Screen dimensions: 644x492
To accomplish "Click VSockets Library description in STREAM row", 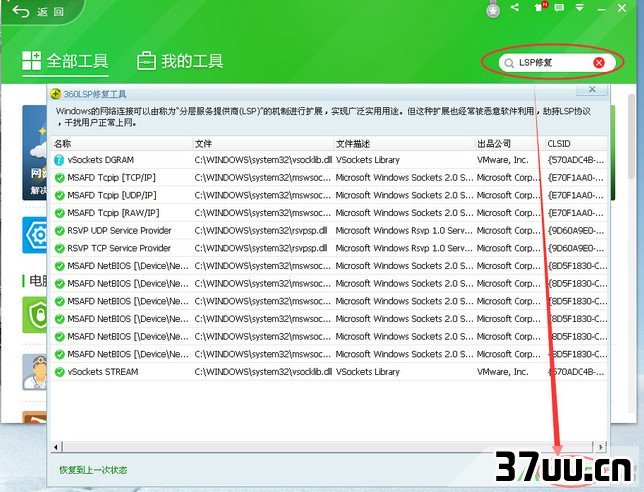I will click(368, 372).
